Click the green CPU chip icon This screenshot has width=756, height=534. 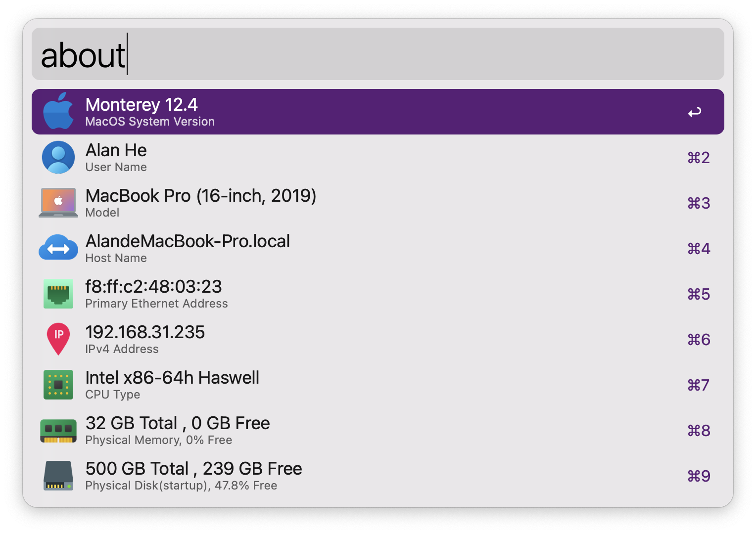(58, 385)
